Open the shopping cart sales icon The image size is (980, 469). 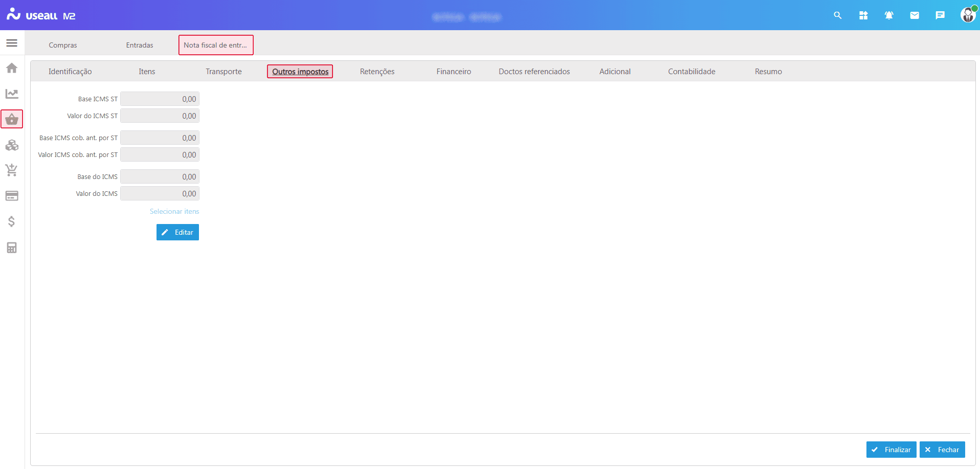(12, 170)
